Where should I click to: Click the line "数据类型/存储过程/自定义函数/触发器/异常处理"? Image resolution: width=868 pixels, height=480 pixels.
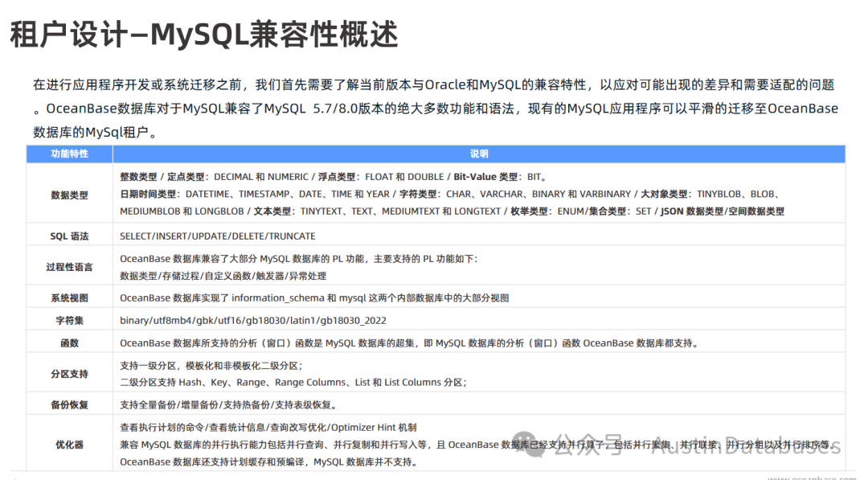tap(223, 276)
